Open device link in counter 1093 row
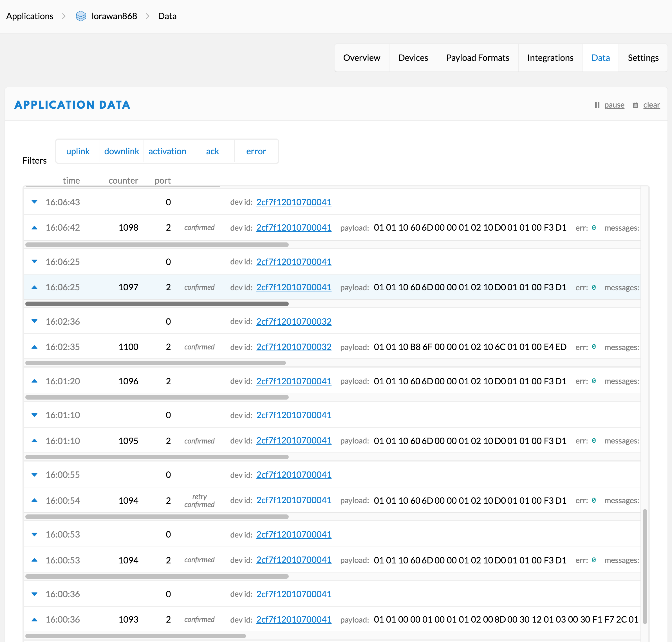 coord(294,619)
